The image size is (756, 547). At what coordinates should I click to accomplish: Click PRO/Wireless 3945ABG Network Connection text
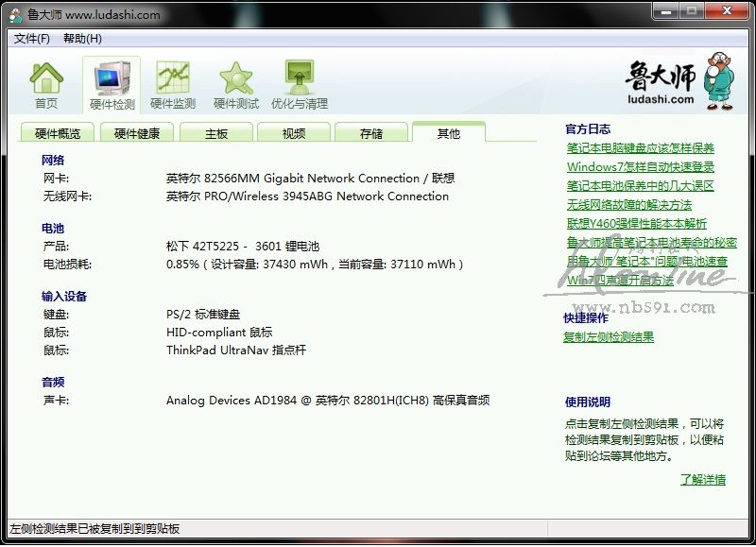tap(326, 197)
